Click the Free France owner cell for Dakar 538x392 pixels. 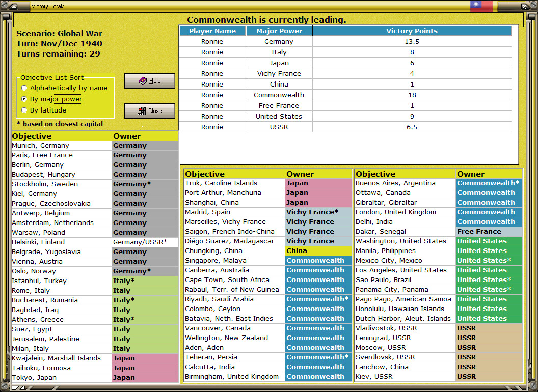[x=489, y=232]
